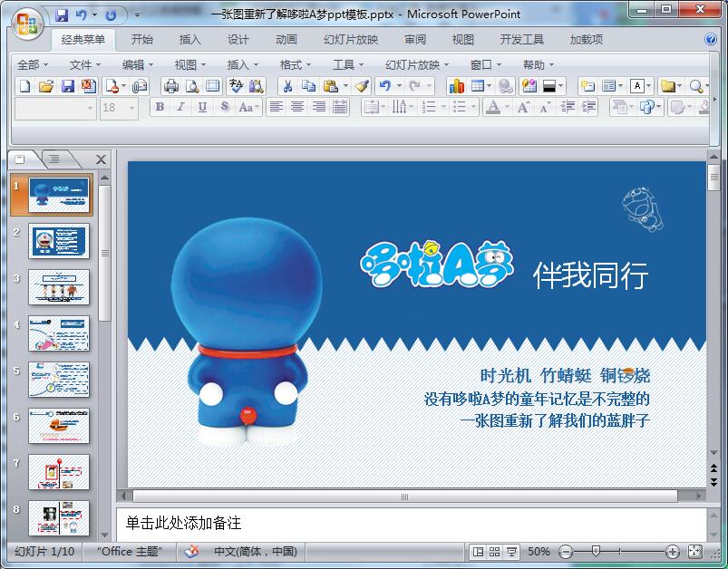Select slide 8 thumbnail

[59, 518]
